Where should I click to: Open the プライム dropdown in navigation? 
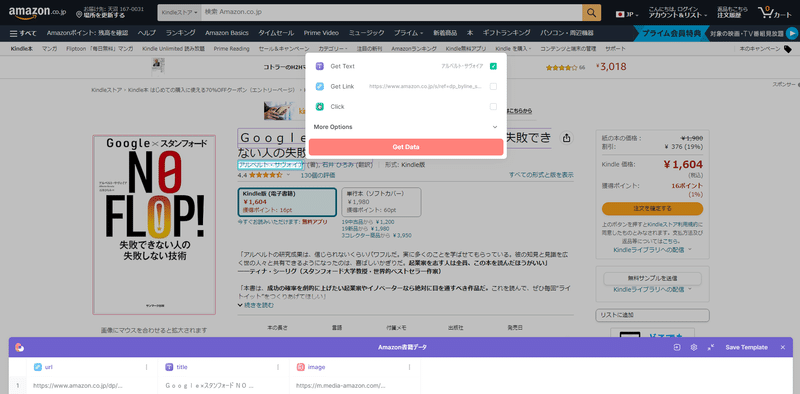[x=408, y=33]
